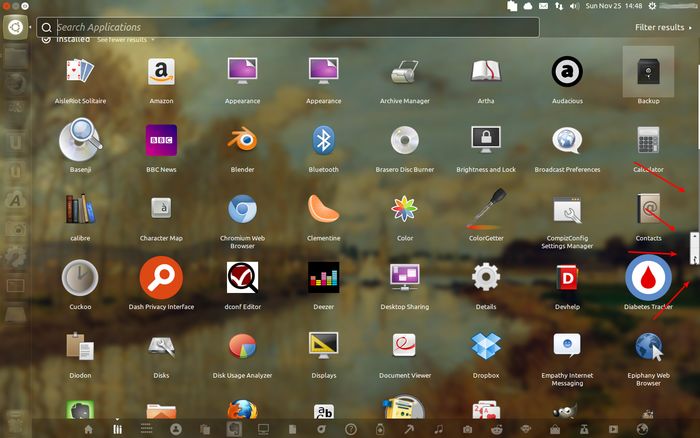Click the Ubuntu Dash home button

[16, 27]
